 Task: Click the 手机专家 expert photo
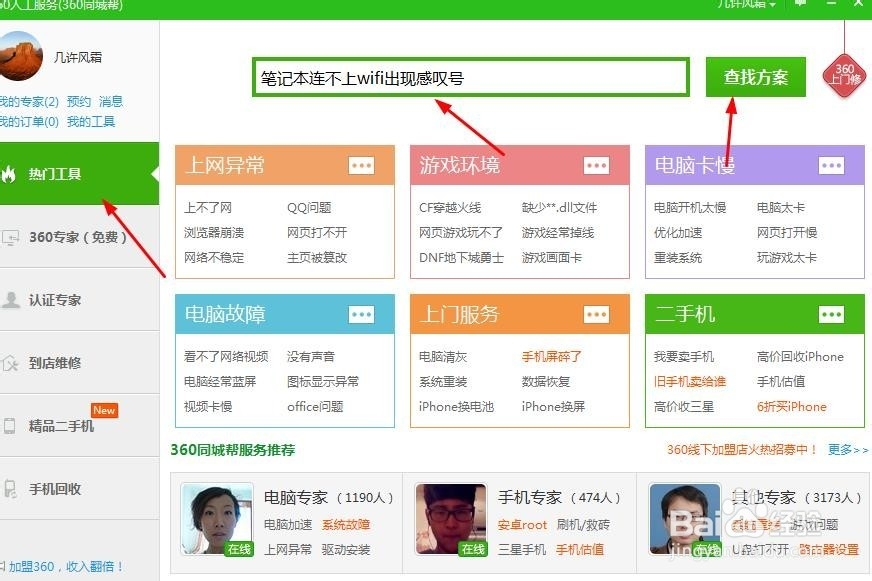pos(451,519)
